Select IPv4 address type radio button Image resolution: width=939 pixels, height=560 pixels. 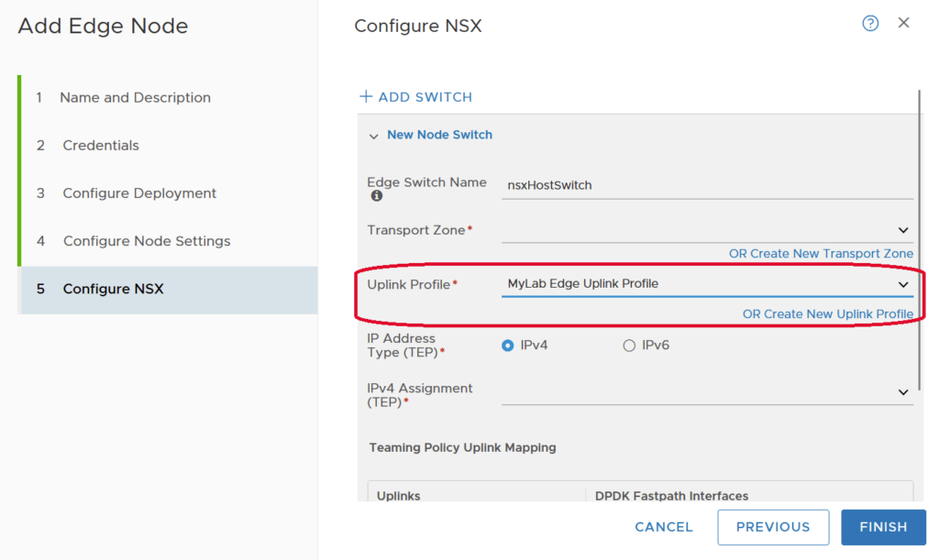coord(508,346)
